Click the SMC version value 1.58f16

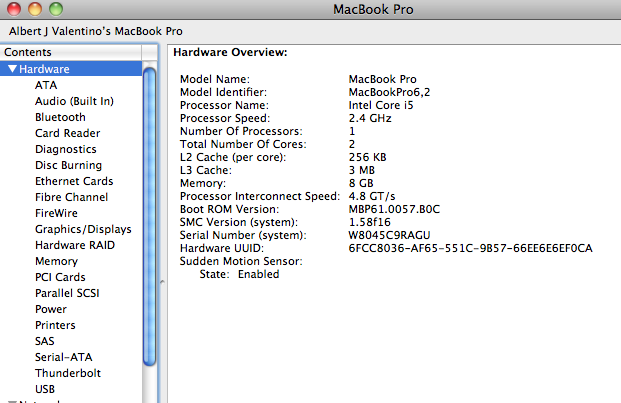(370, 222)
